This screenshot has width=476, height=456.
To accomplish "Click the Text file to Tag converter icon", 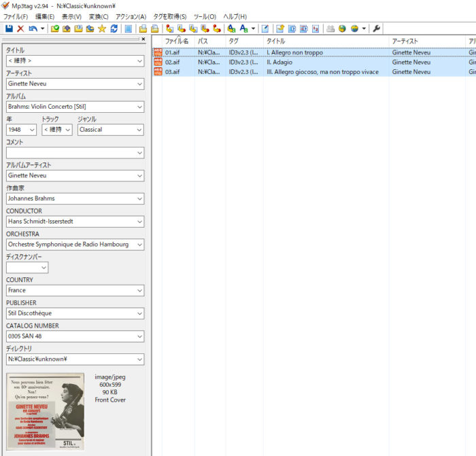I will point(205,29).
